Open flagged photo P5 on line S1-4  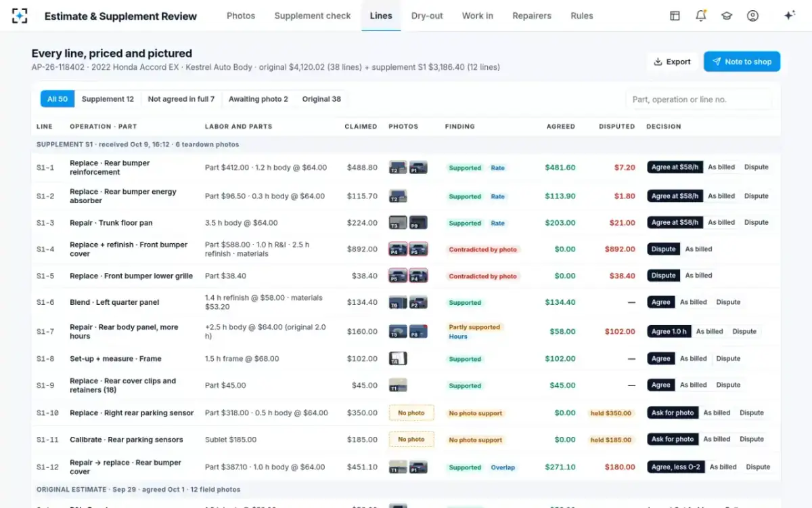418,249
